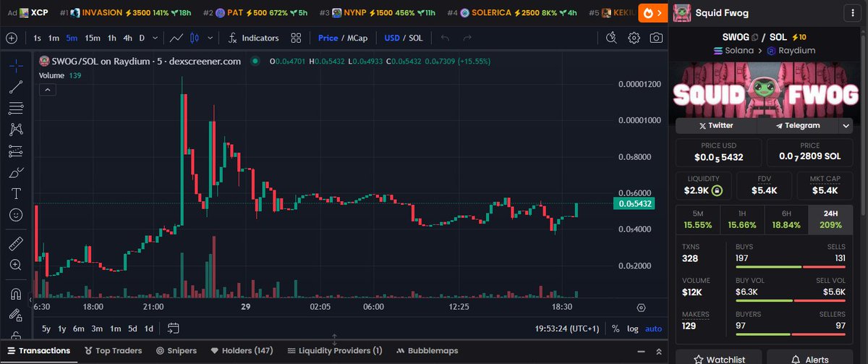The width and height of the screenshot is (868, 364).
Task: Set timeframe to 1m
Action: 54,38
